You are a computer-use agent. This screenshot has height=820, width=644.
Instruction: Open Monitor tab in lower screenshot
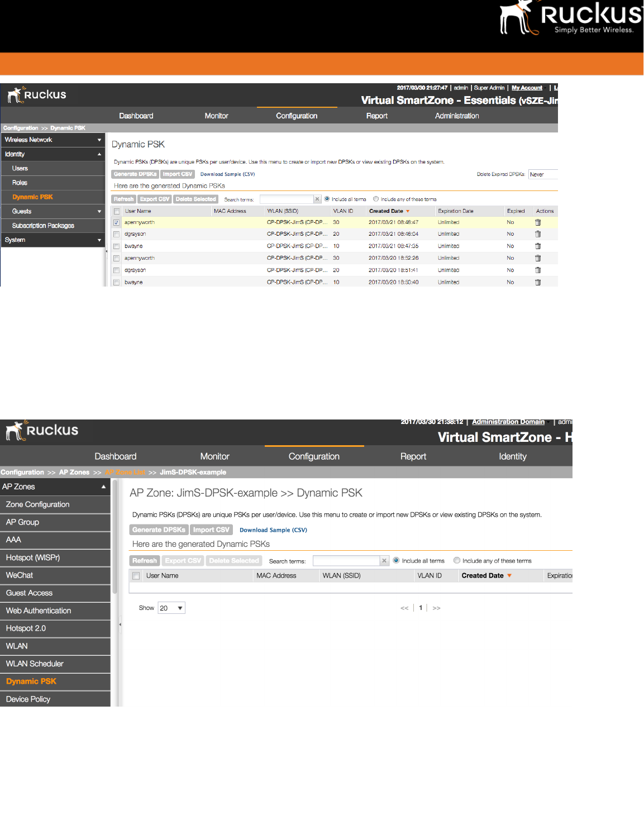click(x=215, y=457)
